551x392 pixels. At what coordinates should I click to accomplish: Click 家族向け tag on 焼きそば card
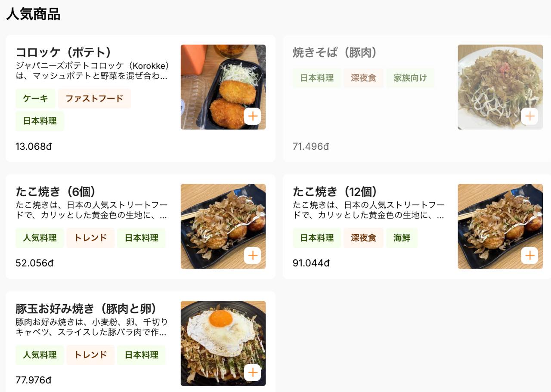point(410,78)
